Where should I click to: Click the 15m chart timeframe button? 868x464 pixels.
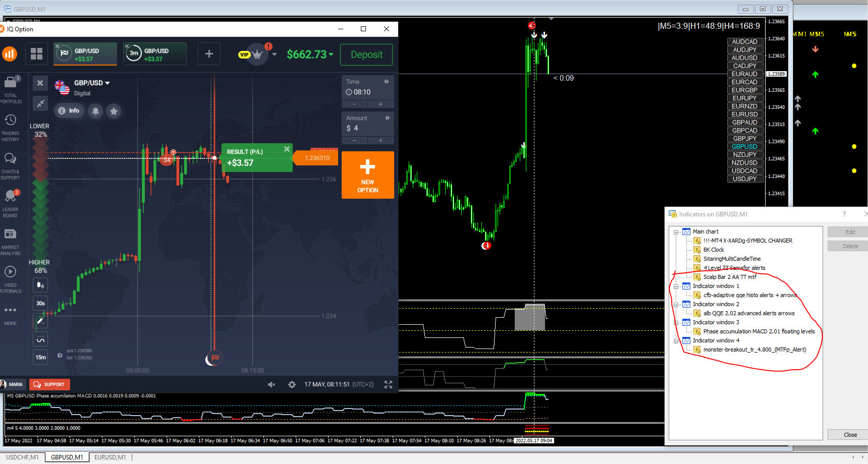40,357
